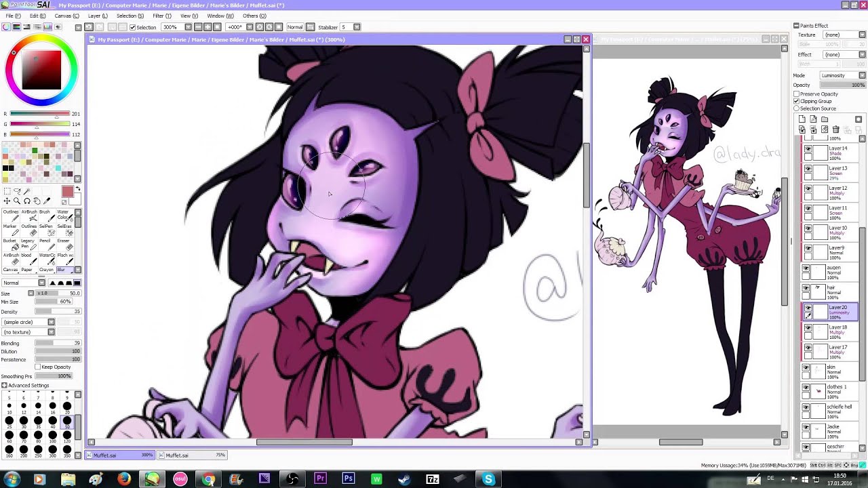
Task: Switch to the Muffet.sai 75% view tab
Action: [193, 455]
